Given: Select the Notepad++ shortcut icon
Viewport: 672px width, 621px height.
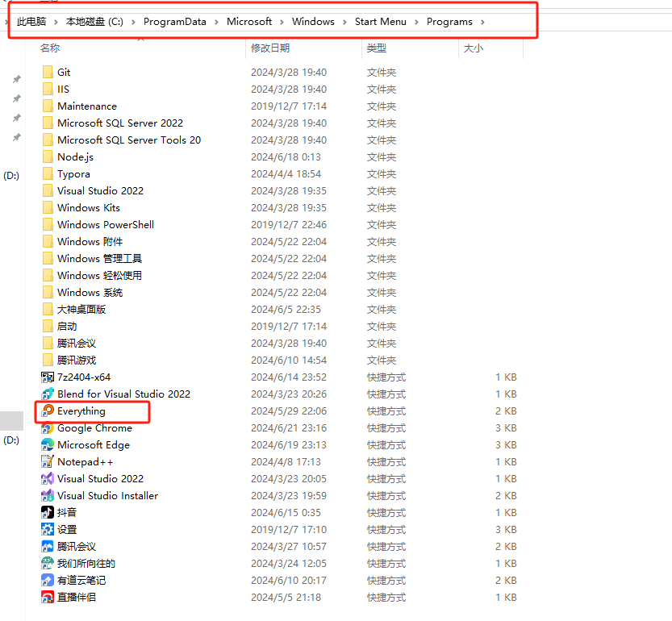Looking at the screenshot, I should pos(48,462).
